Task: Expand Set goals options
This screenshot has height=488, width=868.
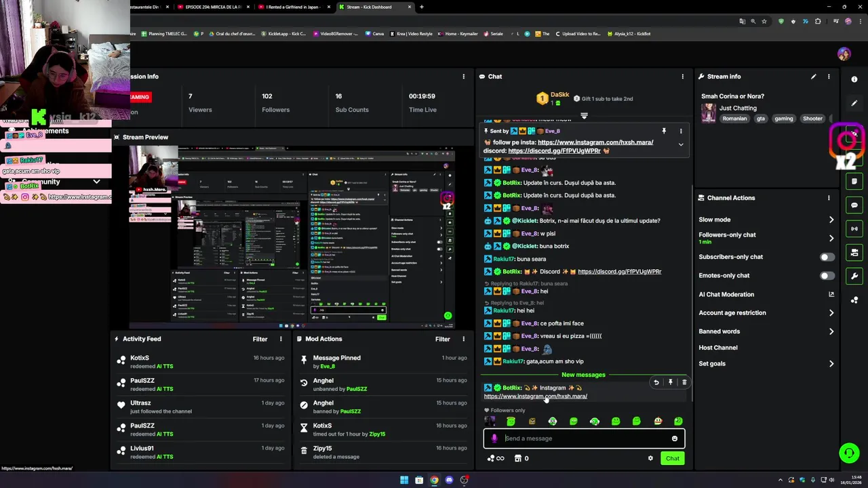Action: tap(831, 364)
